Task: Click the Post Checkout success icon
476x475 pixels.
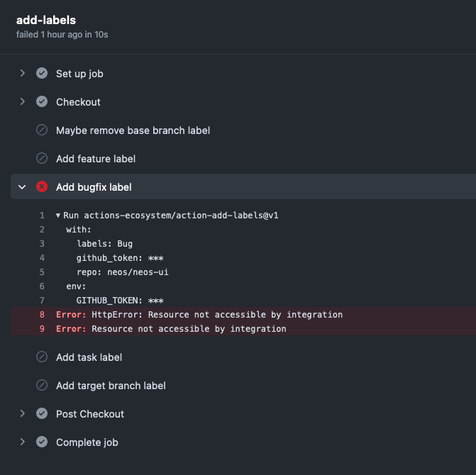Action: pyautogui.click(x=42, y=414)
